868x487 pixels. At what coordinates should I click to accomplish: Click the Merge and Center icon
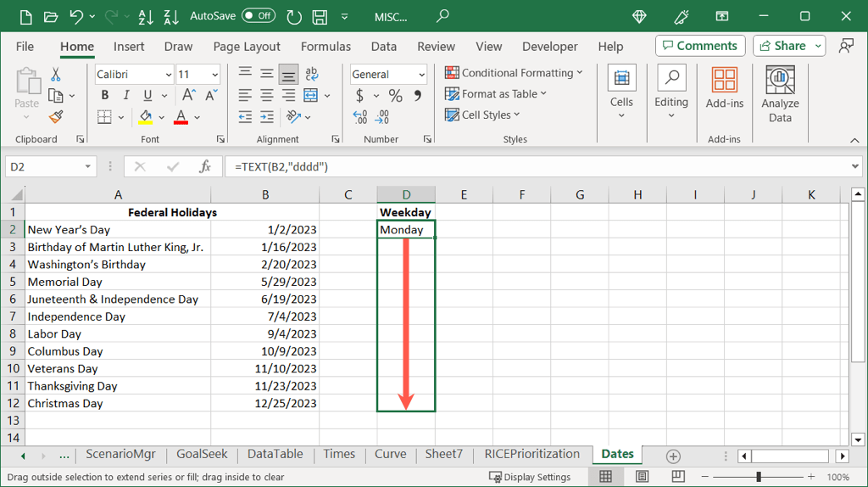(310, 96)
